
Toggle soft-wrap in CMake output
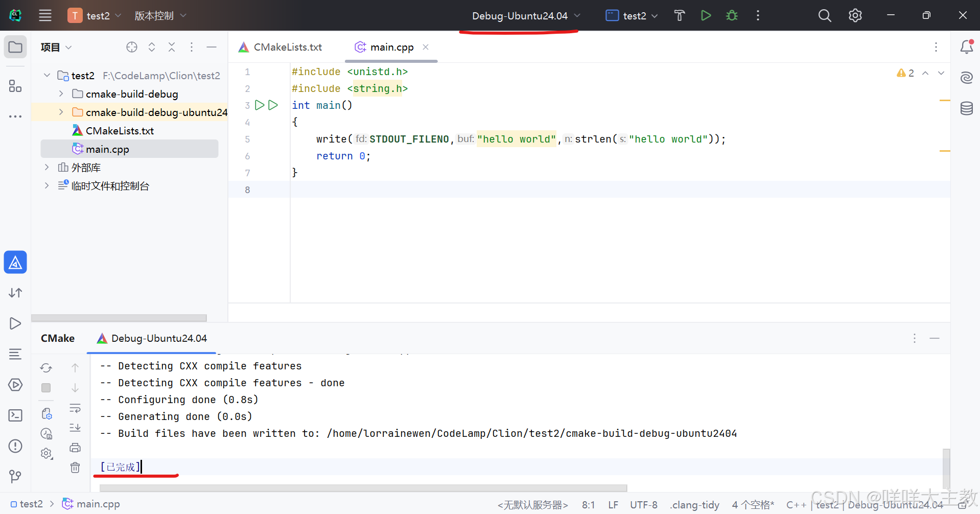point(75,408)
